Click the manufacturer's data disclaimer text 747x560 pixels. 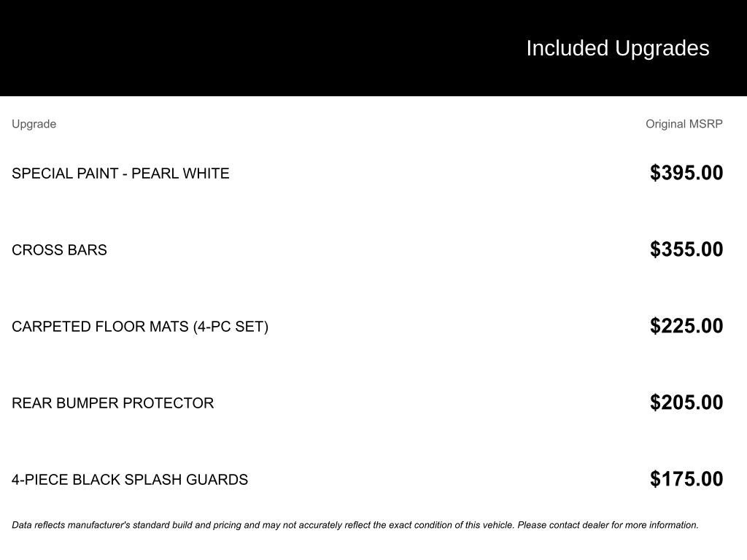(355, 525)
